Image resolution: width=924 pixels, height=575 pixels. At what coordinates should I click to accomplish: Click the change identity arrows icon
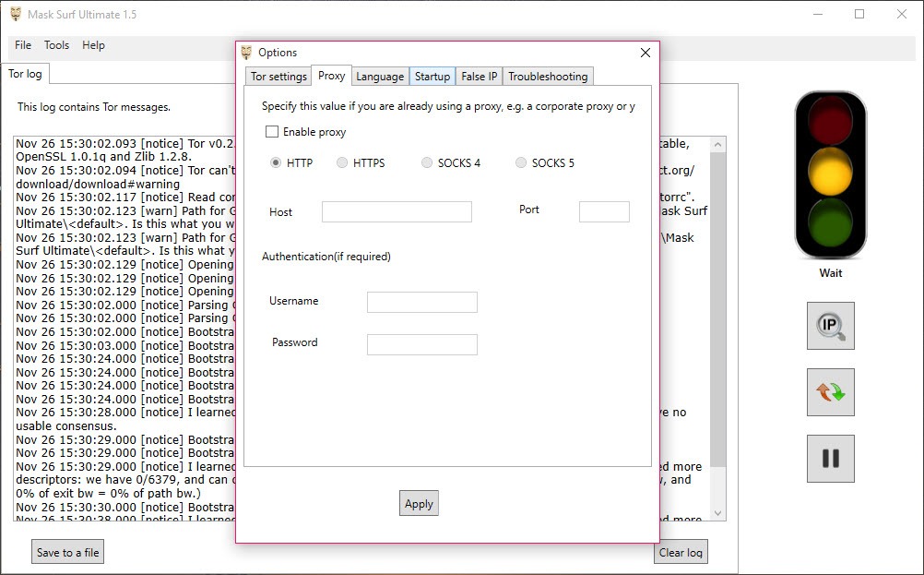point(830,392)
